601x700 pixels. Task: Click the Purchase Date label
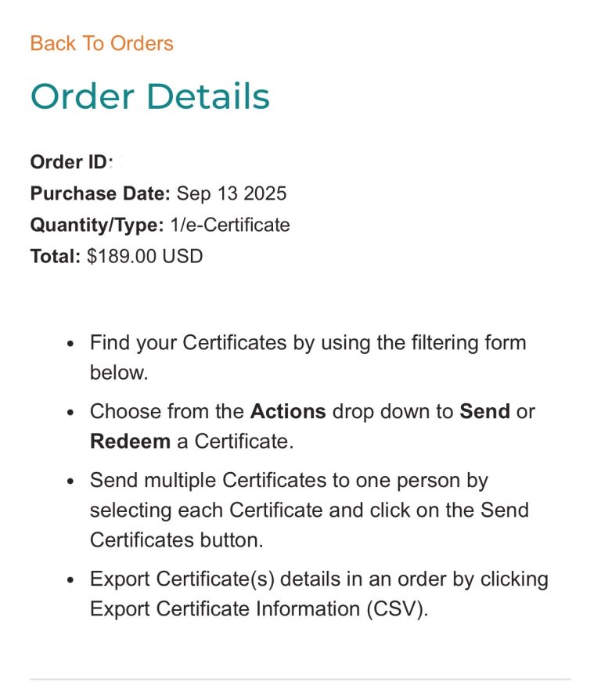pyautogui.click(x=100, y=193)
